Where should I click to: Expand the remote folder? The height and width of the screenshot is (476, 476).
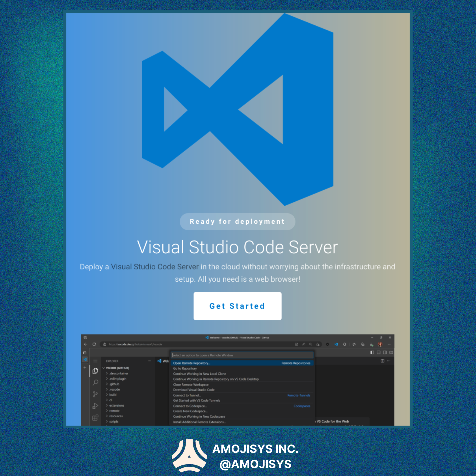tap(114, 411)
